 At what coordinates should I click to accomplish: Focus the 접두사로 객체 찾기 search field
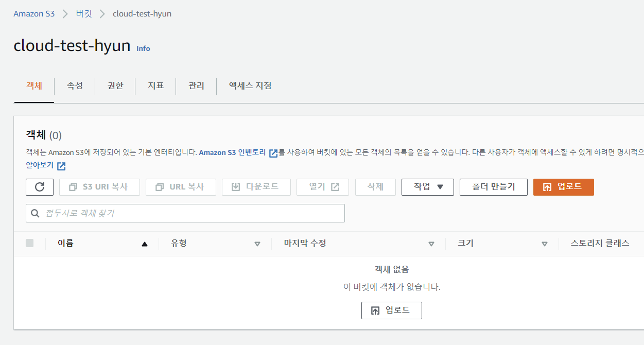pyautogui.click(x=185, y=213)
